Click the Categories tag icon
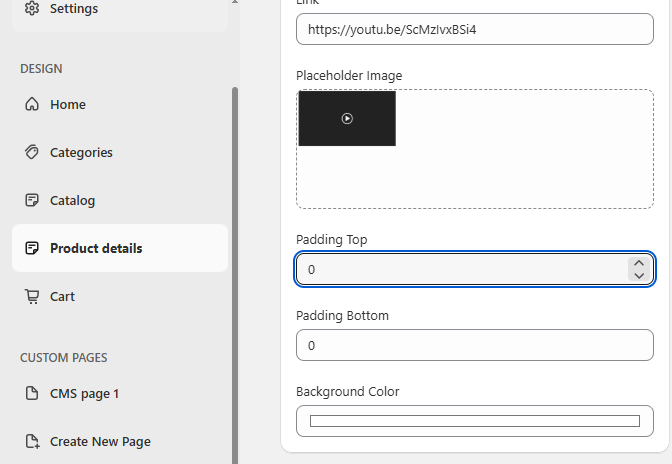This screenshot has height=464, width=672. pos(32,152)
